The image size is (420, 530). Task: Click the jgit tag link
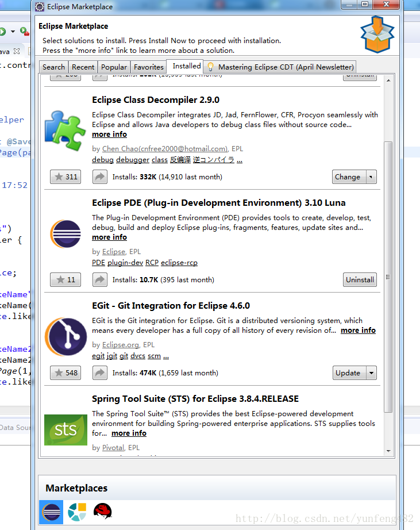click(112, 356)
